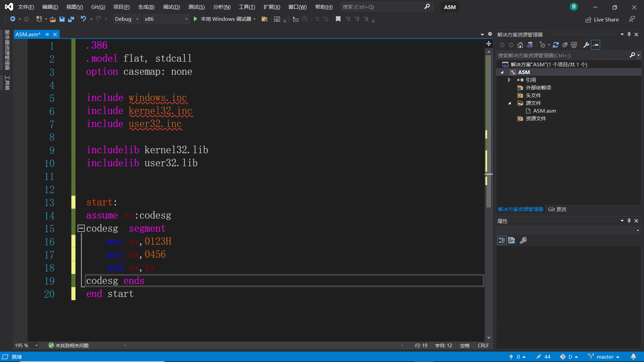Click the master branch indicator
The width and height of the screenshot is (644, 362).
pos(604,357)
